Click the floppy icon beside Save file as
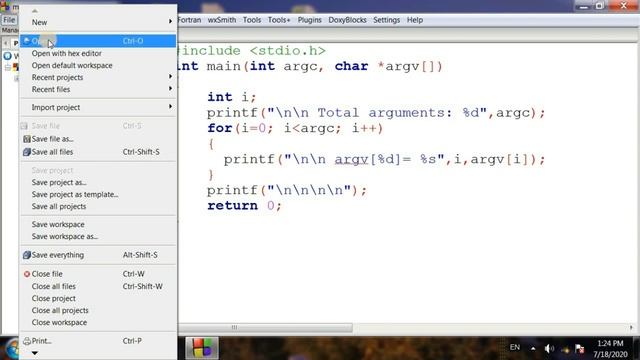 click(27, 139)
